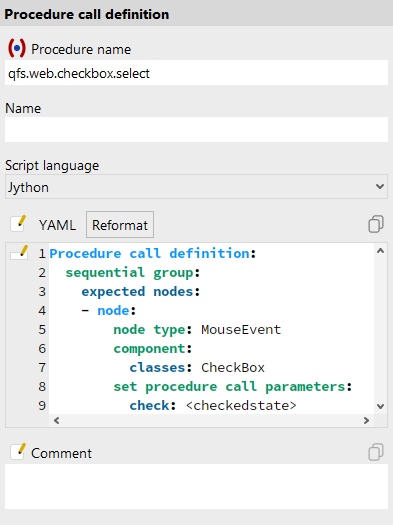393x525 pixels.
Task: Click 'component:' on line 6
Action: pos(153,349)
